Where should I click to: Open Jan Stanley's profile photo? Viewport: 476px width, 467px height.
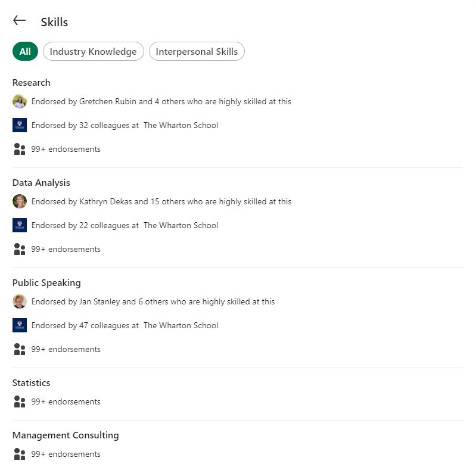20,301
